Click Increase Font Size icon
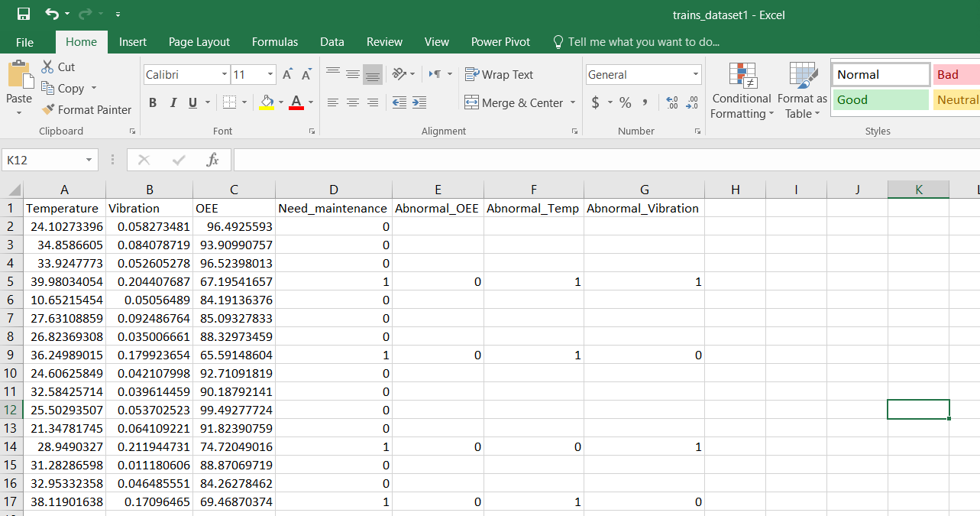980x516 pixels. click(x=287, y=75)
